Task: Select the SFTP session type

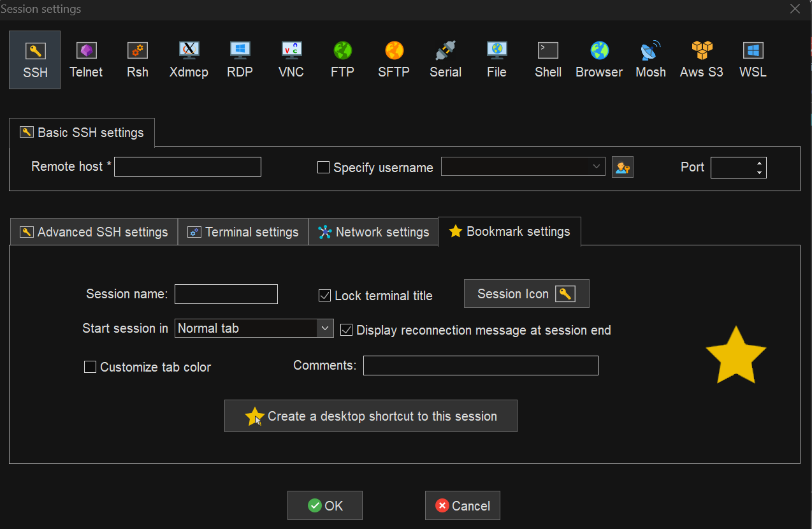Action: point(393,59)
